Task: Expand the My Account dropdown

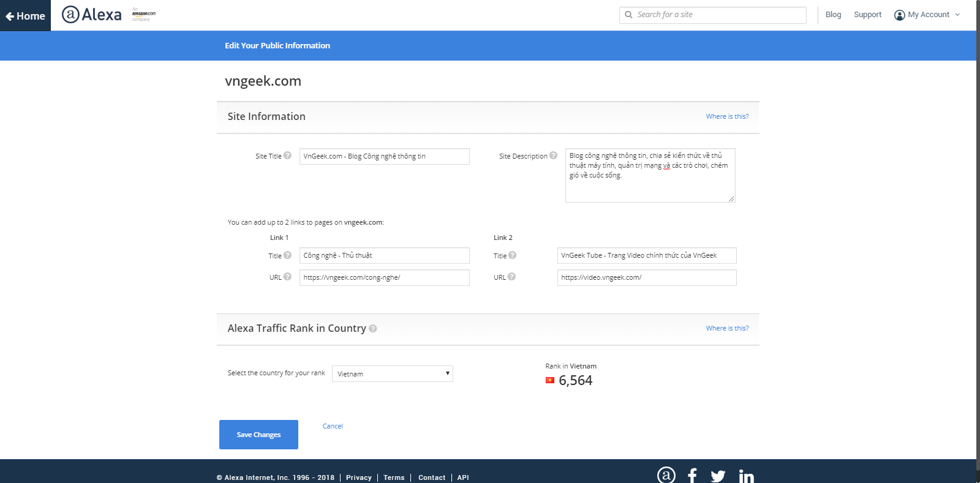Action: pyautogui.click(x=928, y=15)
